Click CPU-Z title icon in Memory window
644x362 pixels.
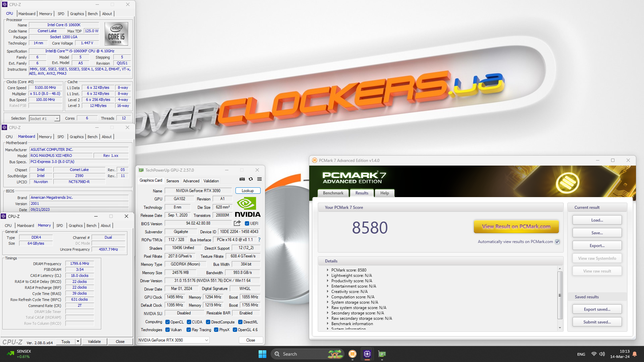coord(4,216)
